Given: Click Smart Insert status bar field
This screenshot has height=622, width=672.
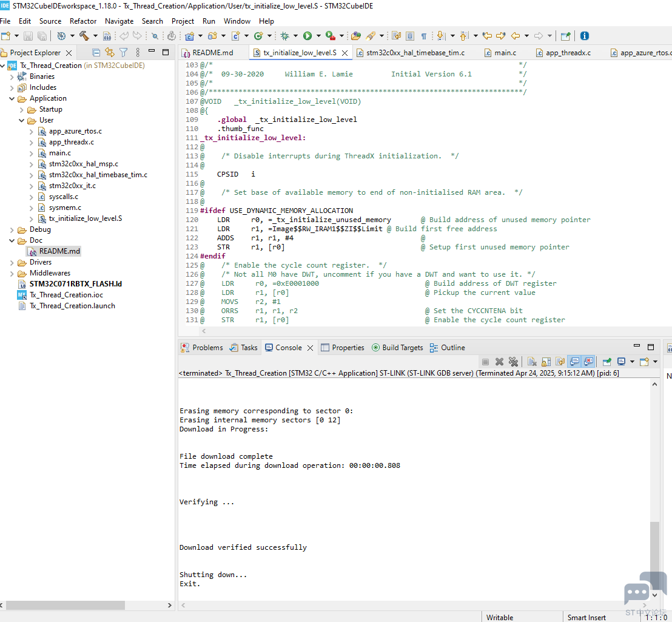Looking at the screenshot, I should tap(586, 618).
